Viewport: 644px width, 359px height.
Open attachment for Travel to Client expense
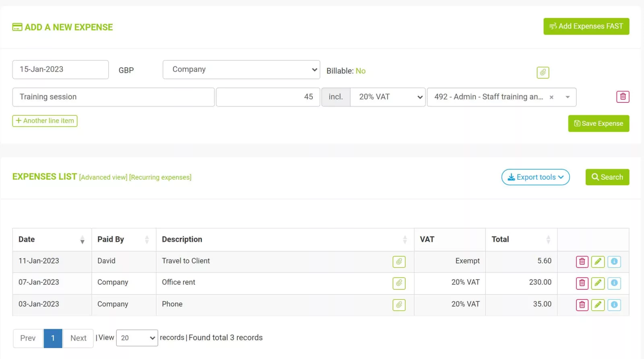pos(399,261)
